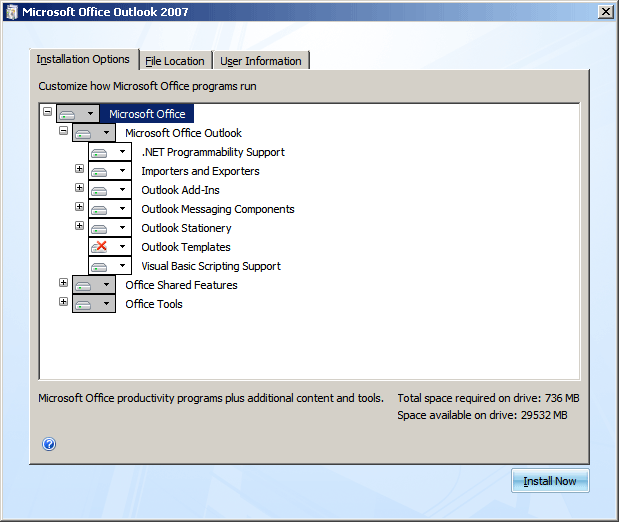Open install dropdown for Outlook Messaging Components
This screenshot has width=619, height=522.
pyautogui.click(x=110, y=208)
